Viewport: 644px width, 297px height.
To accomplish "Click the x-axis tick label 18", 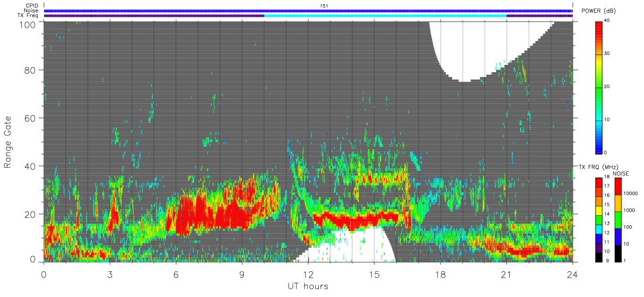I will pyautogui.click(x=440, y=274).
